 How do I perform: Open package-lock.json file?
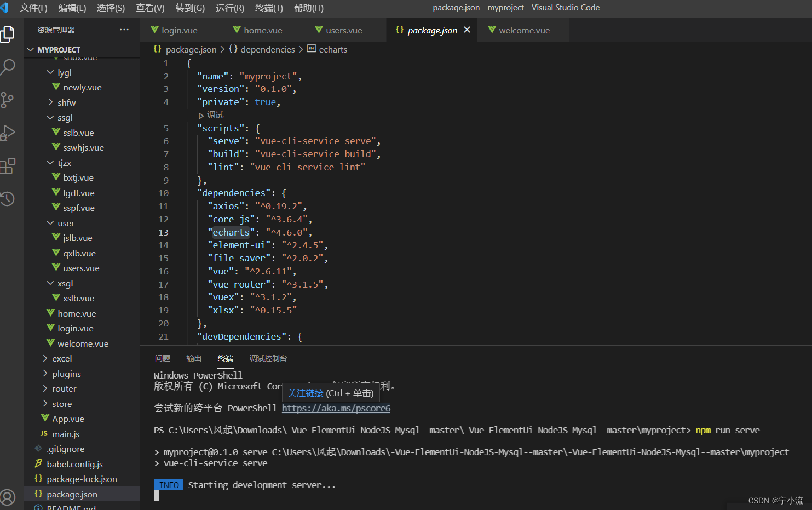pos(82,479)
